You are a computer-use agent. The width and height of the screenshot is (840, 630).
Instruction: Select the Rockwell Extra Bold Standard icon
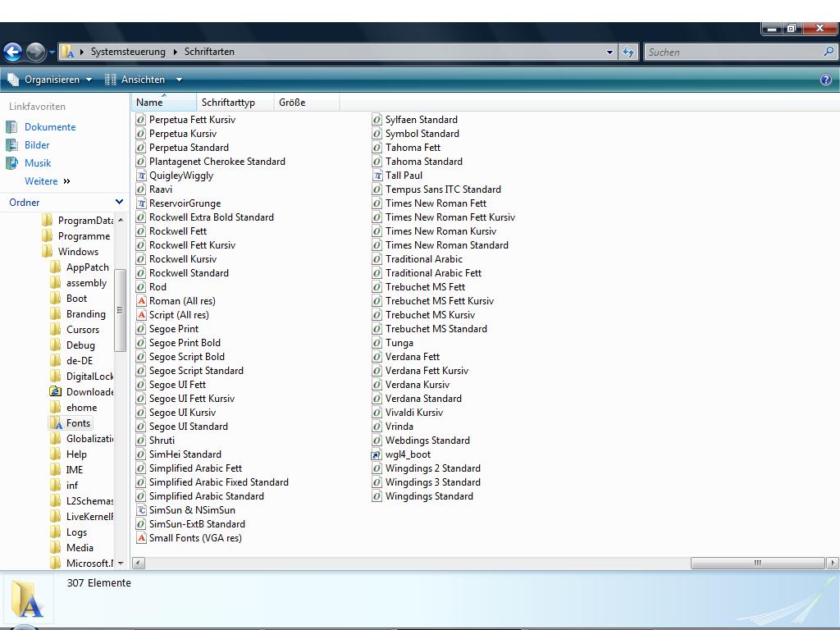pyautogui.click(x=141, y=217)
